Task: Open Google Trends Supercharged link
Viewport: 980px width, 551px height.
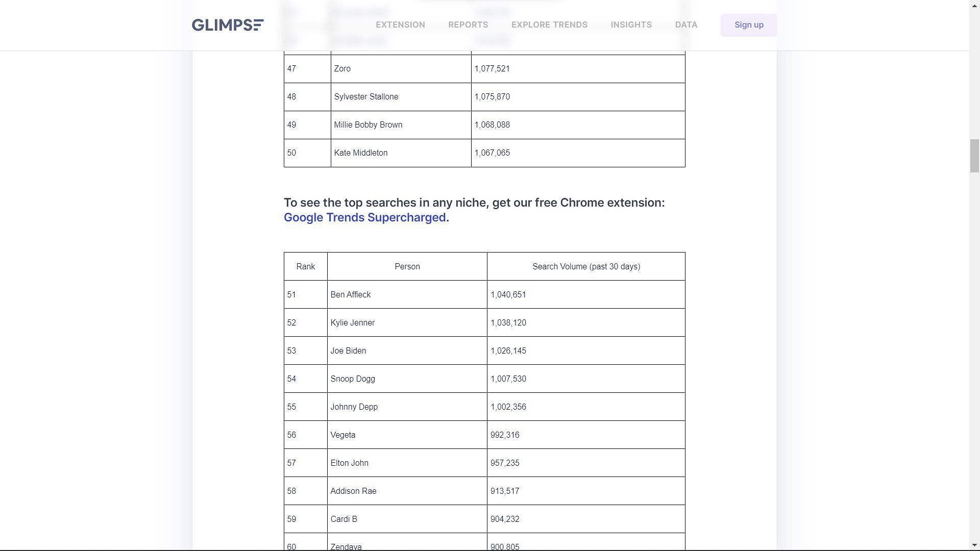Action: point(365,217)
